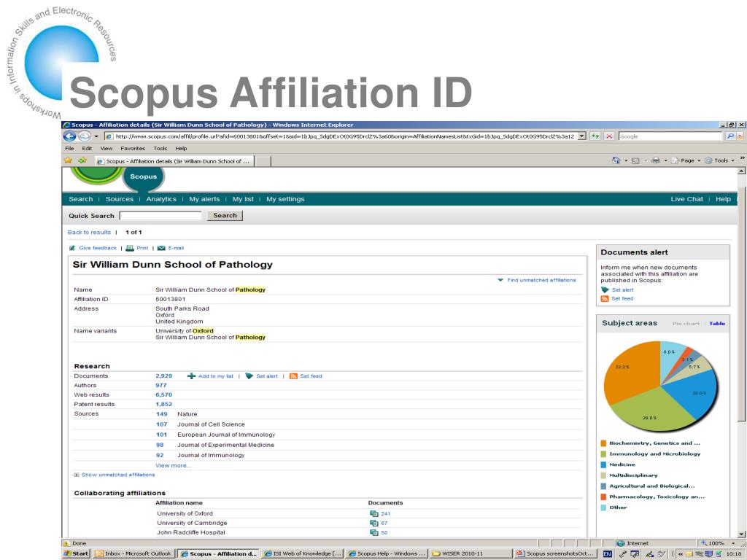Click the orange RSS icon beside Set feed in Research

click(293, 376)
